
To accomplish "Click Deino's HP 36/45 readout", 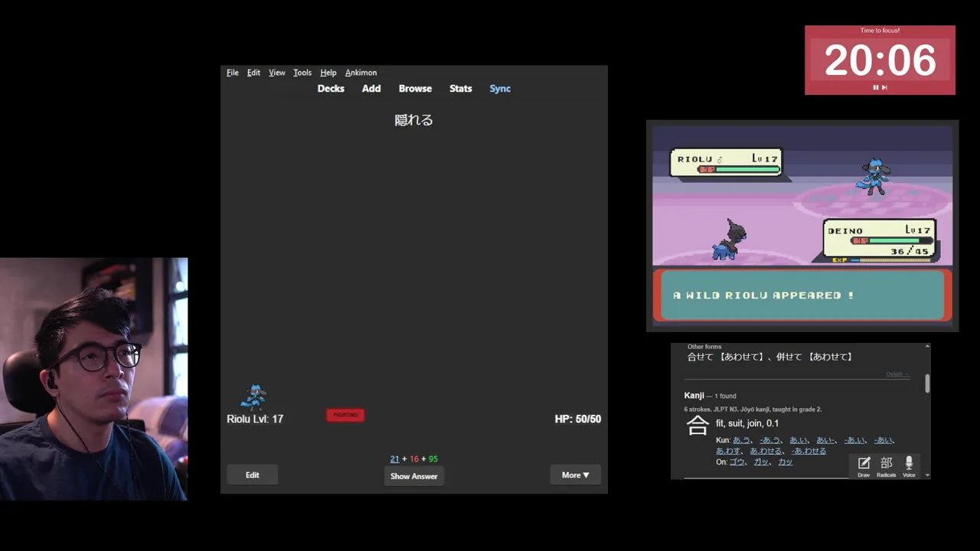I will (910, 251).
